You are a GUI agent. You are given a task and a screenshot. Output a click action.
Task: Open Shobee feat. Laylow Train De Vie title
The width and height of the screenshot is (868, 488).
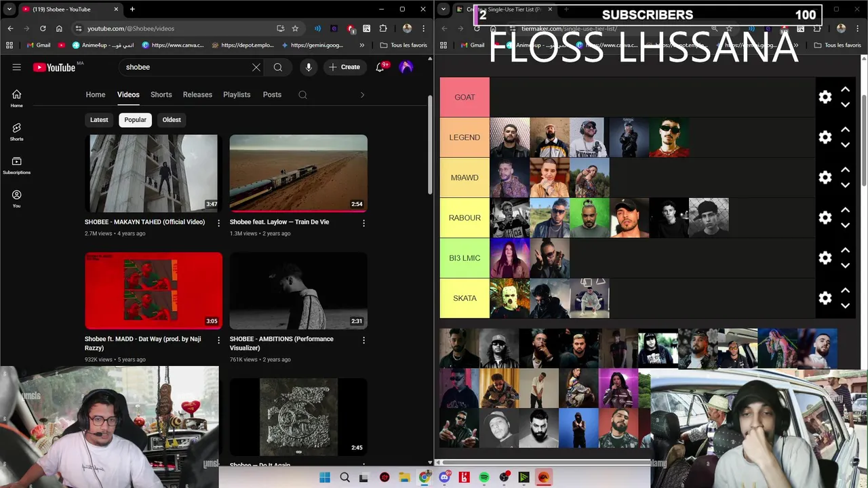[279, 222]
